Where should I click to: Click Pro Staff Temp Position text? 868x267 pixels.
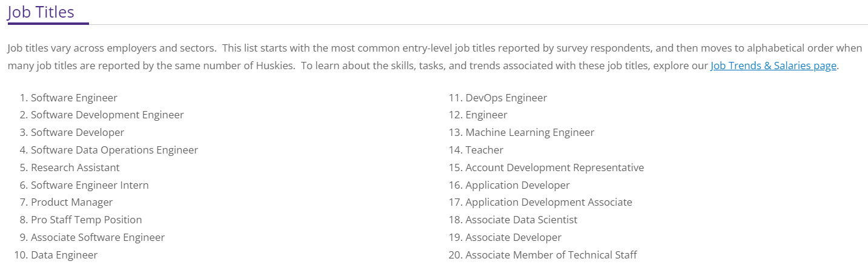point(86,220)
